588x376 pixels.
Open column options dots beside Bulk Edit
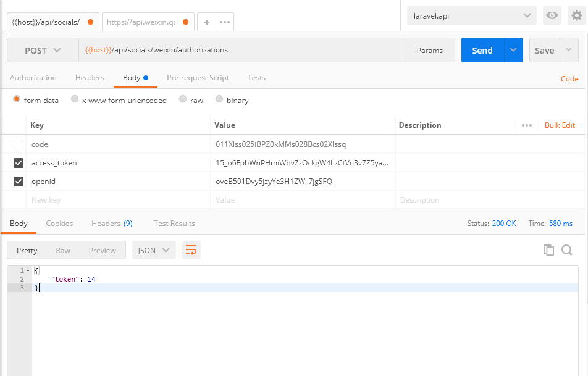pyautogui.click(x=526, y=125)
